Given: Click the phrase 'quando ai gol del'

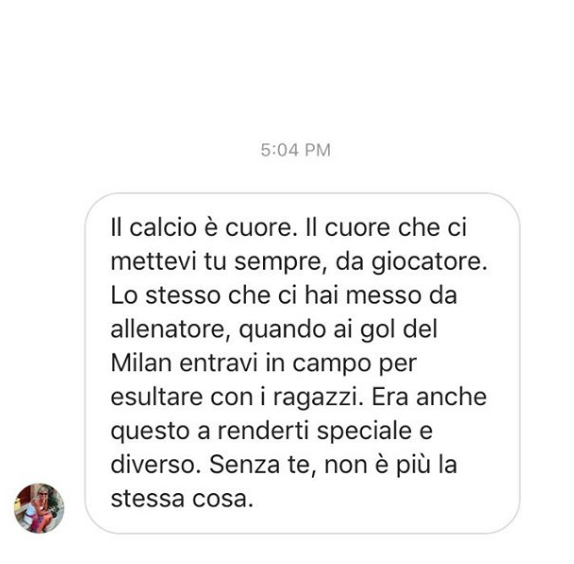Looking at the screenshot, I should tap(338, 330).
